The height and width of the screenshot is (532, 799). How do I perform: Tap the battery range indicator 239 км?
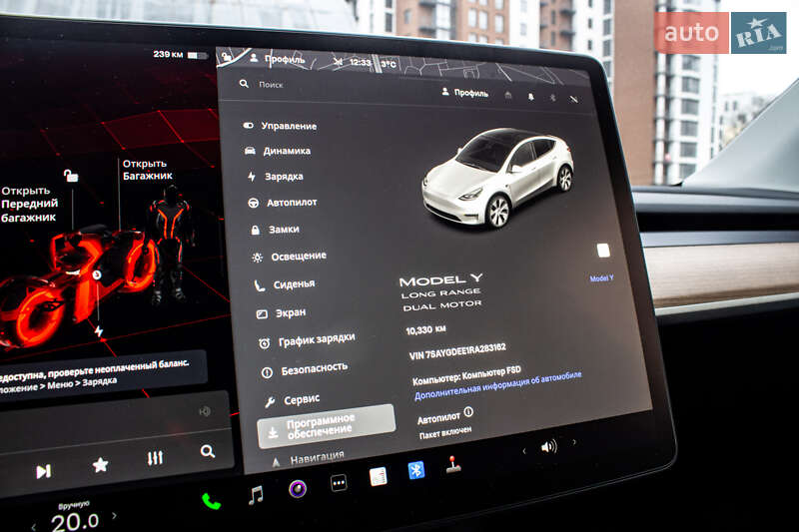[x=181, y=54]
